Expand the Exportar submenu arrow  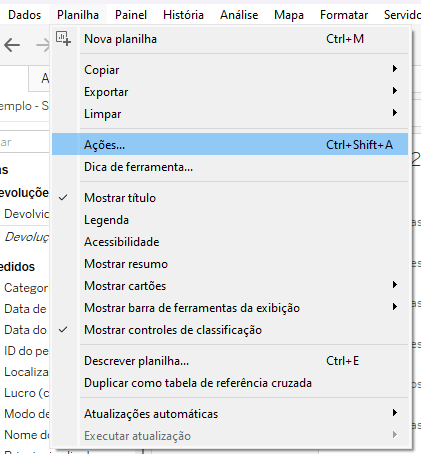(395, 91)
